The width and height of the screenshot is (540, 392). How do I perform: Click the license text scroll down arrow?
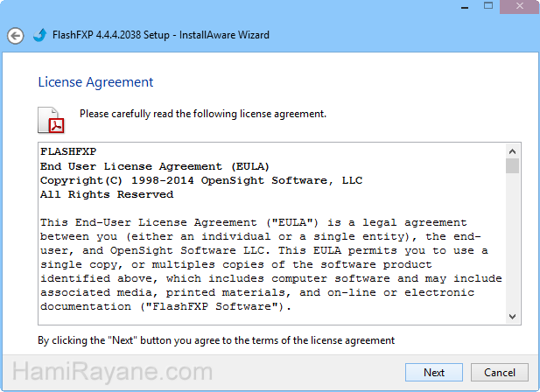point(513,317)
